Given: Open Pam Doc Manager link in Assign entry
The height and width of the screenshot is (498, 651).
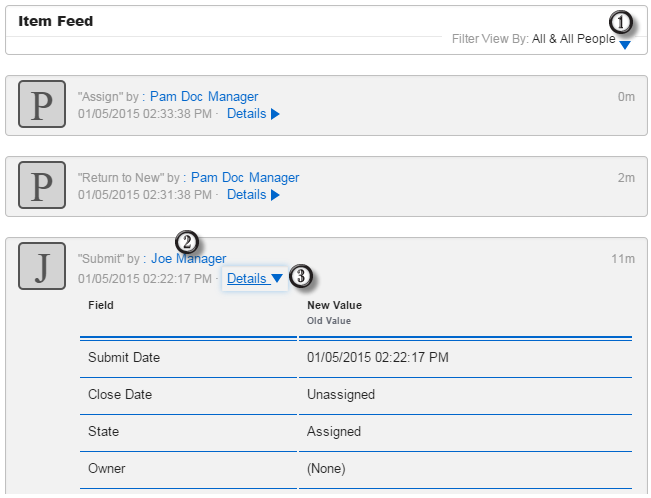Looking at the screenshot, I should (x=204, y=97).
